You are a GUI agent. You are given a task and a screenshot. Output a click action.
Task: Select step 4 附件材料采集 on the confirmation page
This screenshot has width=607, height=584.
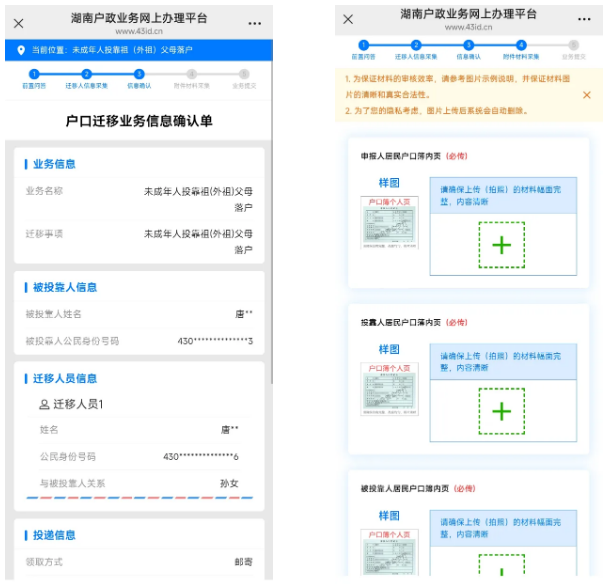191,74
